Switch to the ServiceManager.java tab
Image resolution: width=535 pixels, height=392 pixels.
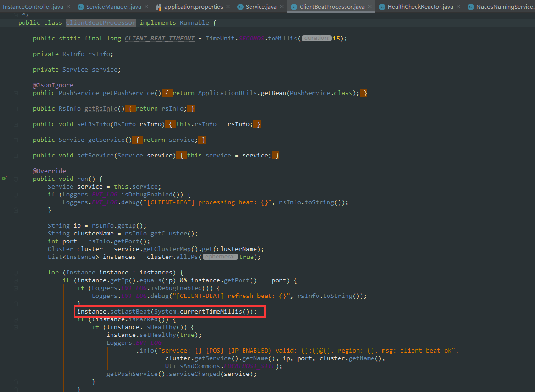(x=113, y=7)
